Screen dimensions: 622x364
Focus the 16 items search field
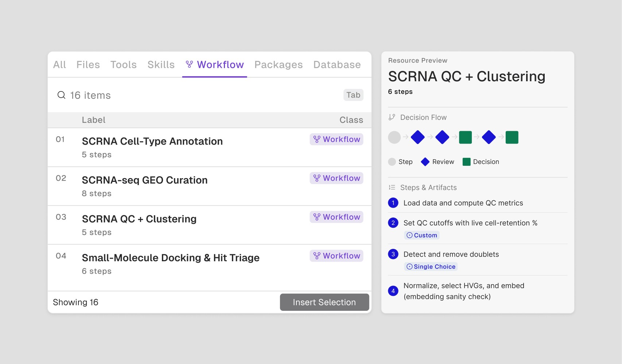pos(210,95)
